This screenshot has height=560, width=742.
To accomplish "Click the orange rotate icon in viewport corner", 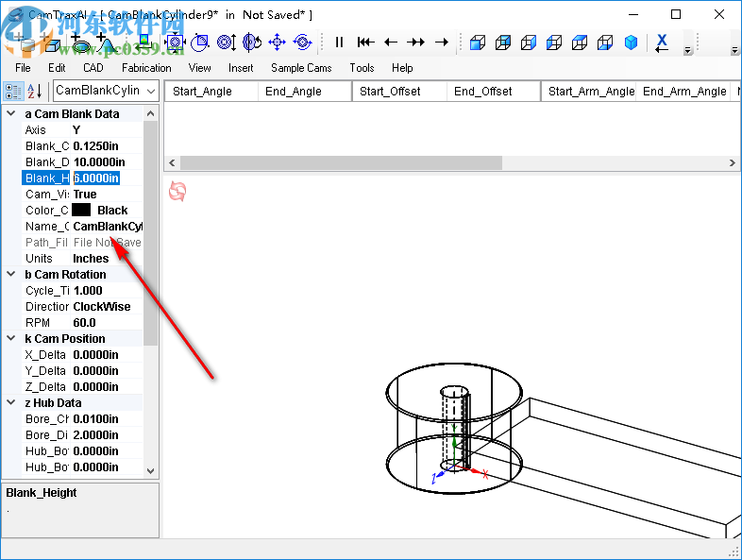I will pyautogui.click(x=177, y=192).
